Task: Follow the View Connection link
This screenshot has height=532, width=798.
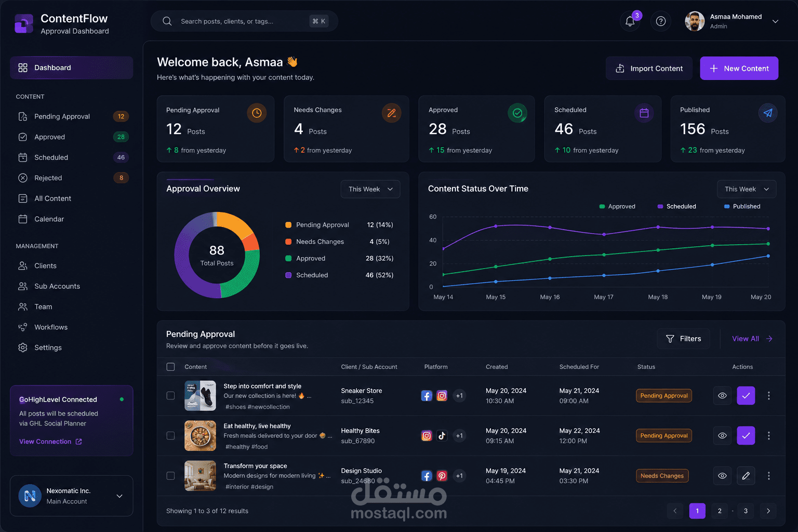Action: [x=50, y=442]
